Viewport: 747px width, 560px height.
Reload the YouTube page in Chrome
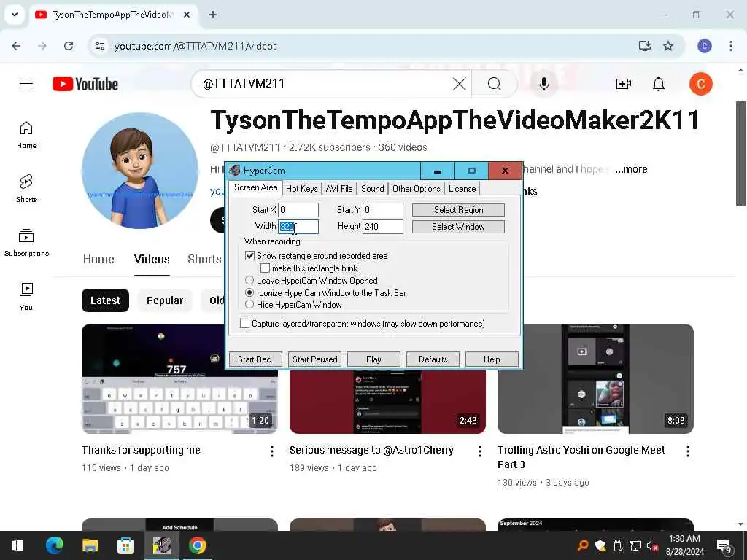69,46
